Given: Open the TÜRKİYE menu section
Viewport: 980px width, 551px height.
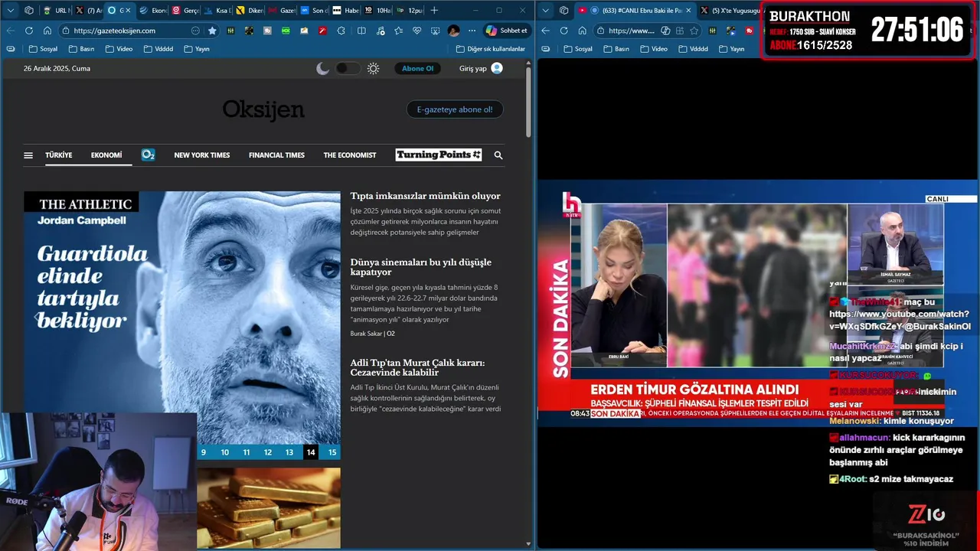Looking at the screenshot, I should coord(58,155).
